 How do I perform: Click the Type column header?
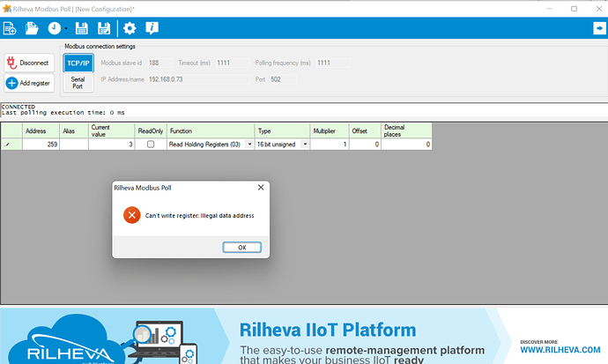(282, 131)
